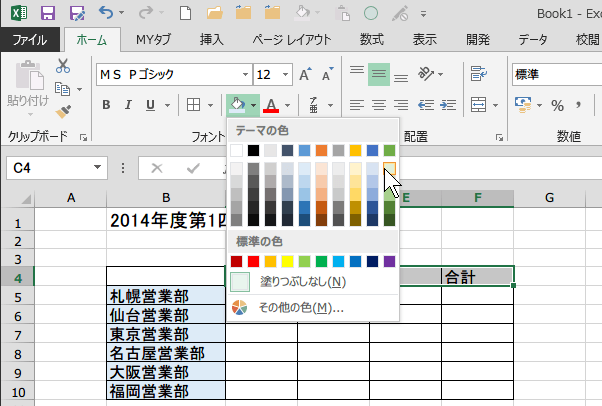This screenshot has width=602, height=406.
Task: Expand the font size dropdown
Action: (x=287, y=75)
